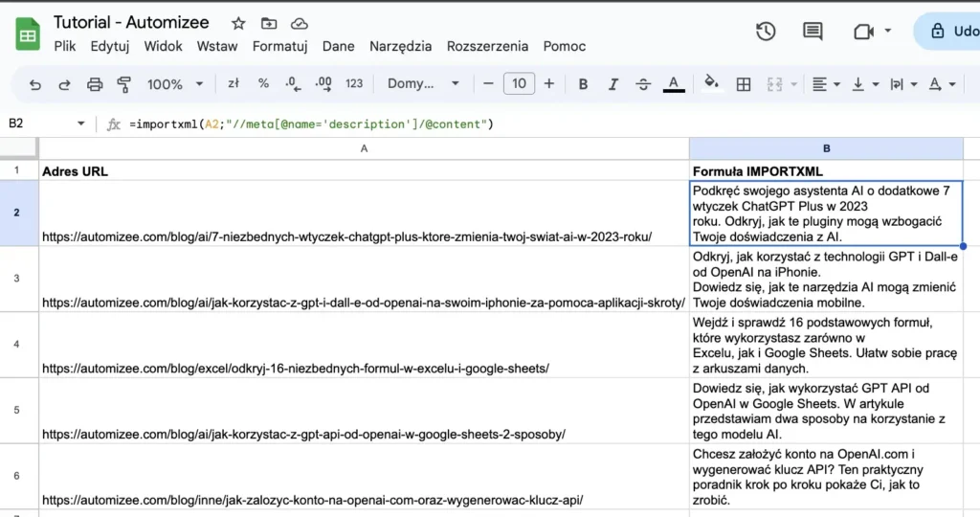Viewport: 980px width, 517px height.
Task: Select the Formuła IMPORTXML header cell
Action: [x=826, y=170]
